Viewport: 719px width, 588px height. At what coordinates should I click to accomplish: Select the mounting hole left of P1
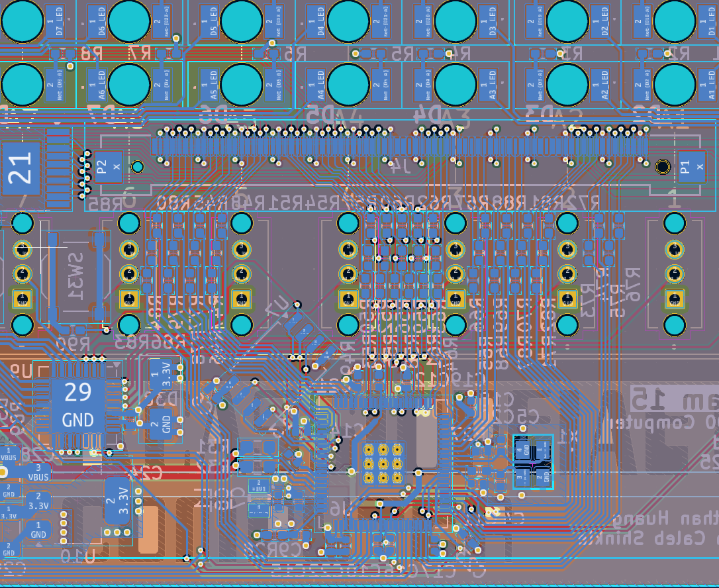pyautogui.click(x=662, y=166)
